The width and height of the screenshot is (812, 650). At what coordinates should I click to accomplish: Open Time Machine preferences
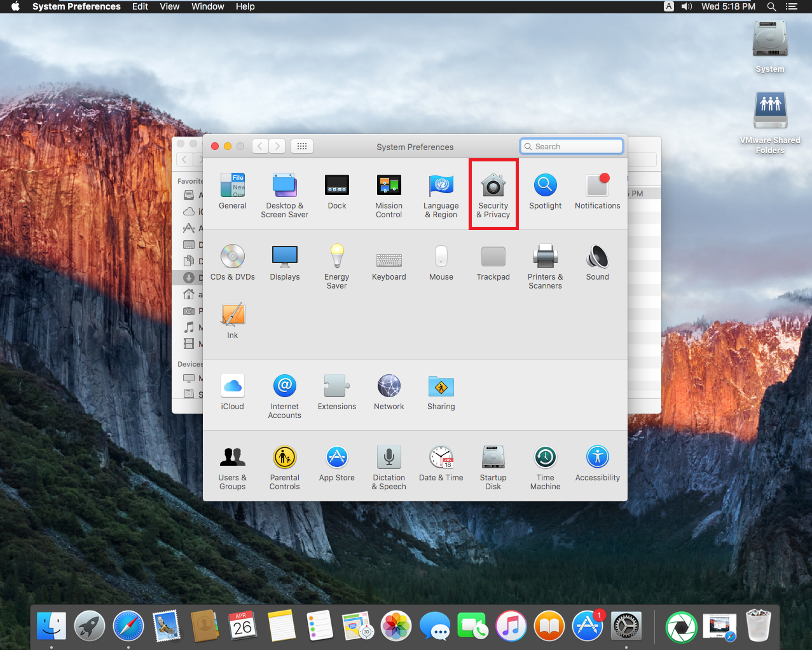546,467
